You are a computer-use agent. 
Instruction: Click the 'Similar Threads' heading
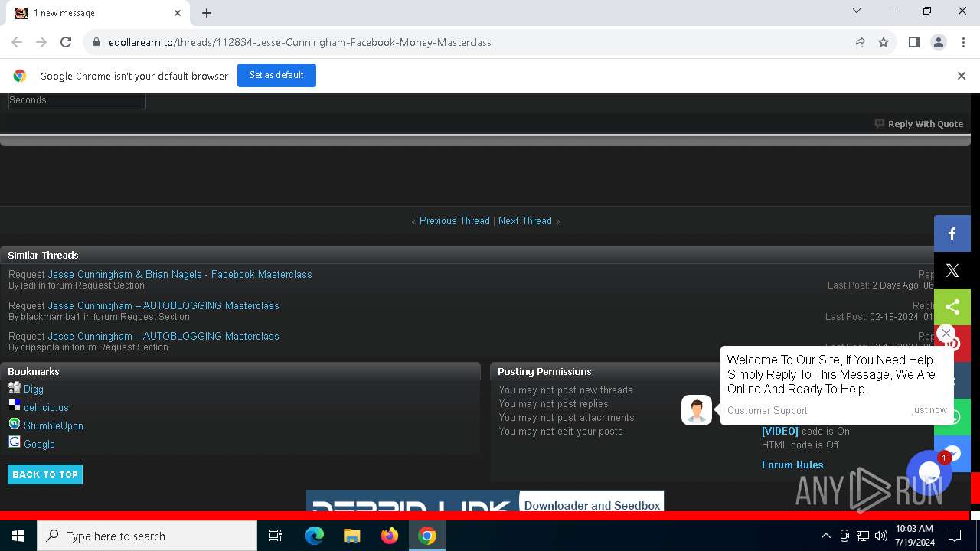click(x=43, y=255)
